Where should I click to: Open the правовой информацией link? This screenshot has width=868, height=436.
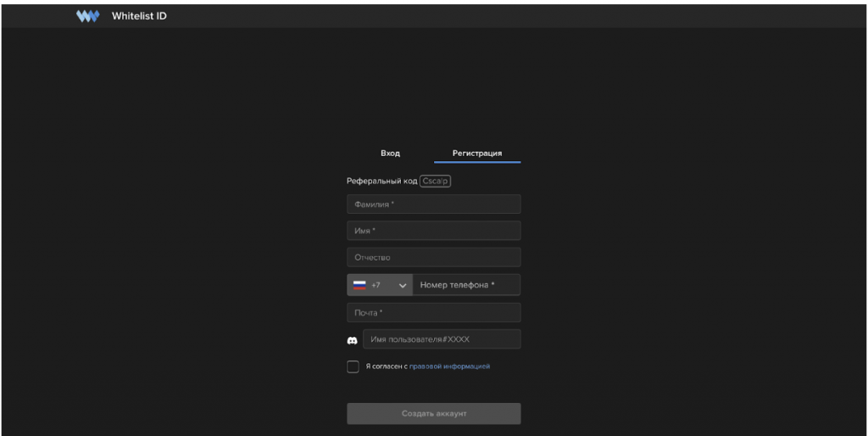pos(449,366)
